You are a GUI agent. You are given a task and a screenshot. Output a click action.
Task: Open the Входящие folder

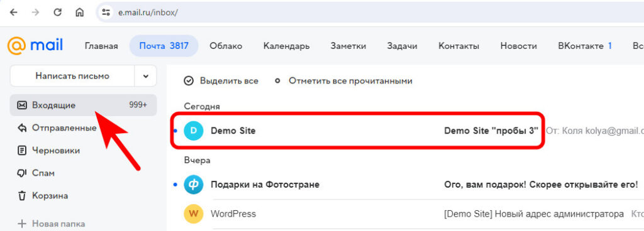pos(83,105)
